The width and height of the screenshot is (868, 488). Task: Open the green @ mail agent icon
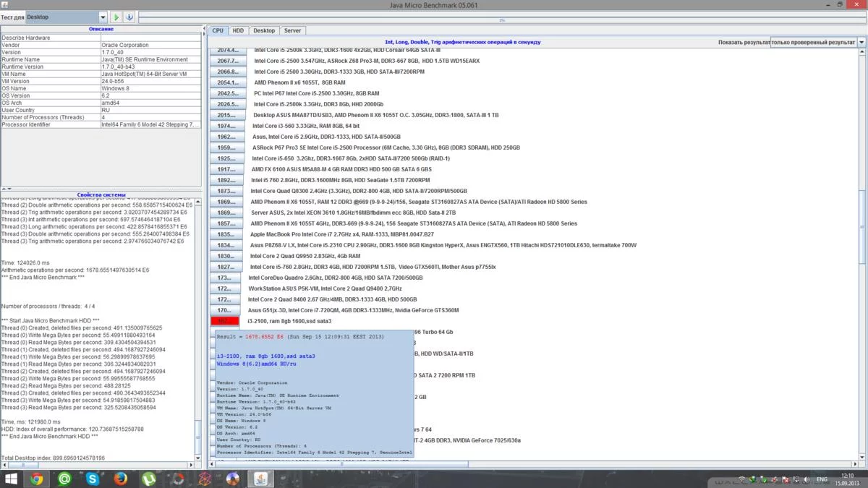point(64,479)
